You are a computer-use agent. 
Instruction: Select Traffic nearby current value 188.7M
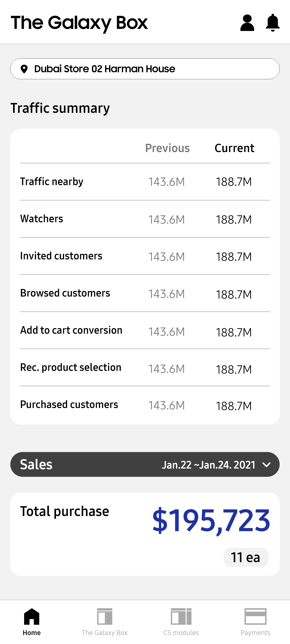point(234,182)
